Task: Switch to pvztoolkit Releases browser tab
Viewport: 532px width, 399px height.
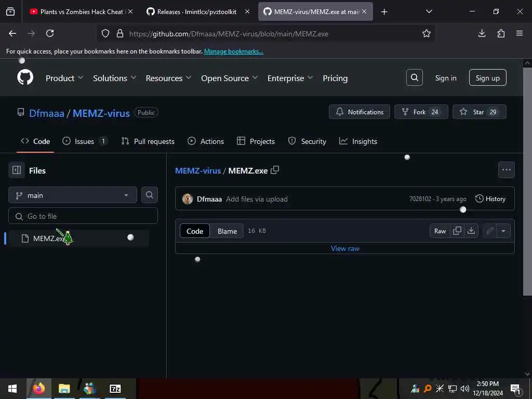Action: pyautogui.click(x=197, y=11)
